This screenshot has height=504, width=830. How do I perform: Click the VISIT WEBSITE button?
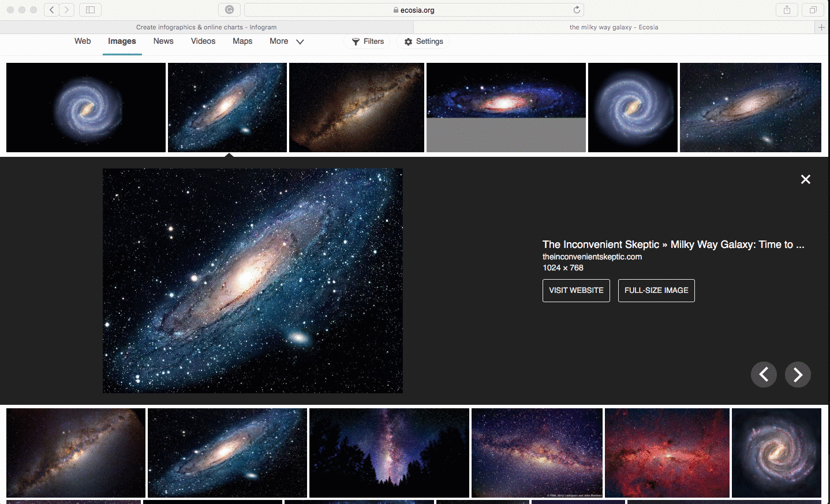click(x=576, y=291)
